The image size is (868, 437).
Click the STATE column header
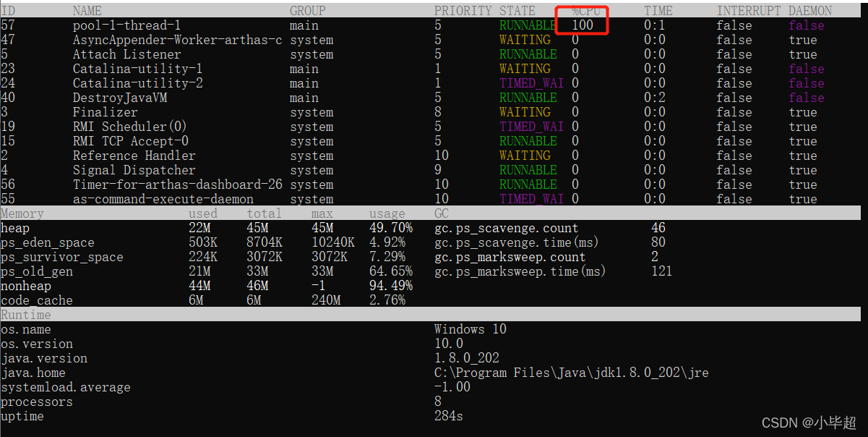(x=517, y=11)
